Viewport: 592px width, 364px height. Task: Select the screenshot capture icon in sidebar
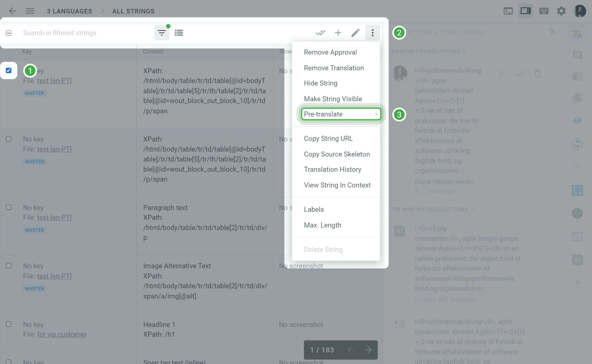pos(577,190)
